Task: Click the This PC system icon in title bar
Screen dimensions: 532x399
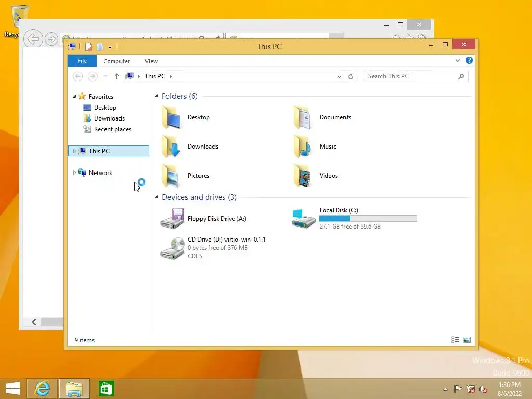Action: coord(72,46)
